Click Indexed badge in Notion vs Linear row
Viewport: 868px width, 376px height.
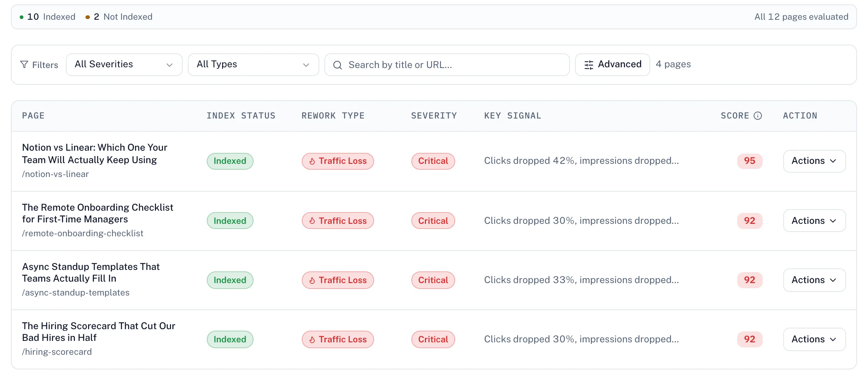pos(230,161)
